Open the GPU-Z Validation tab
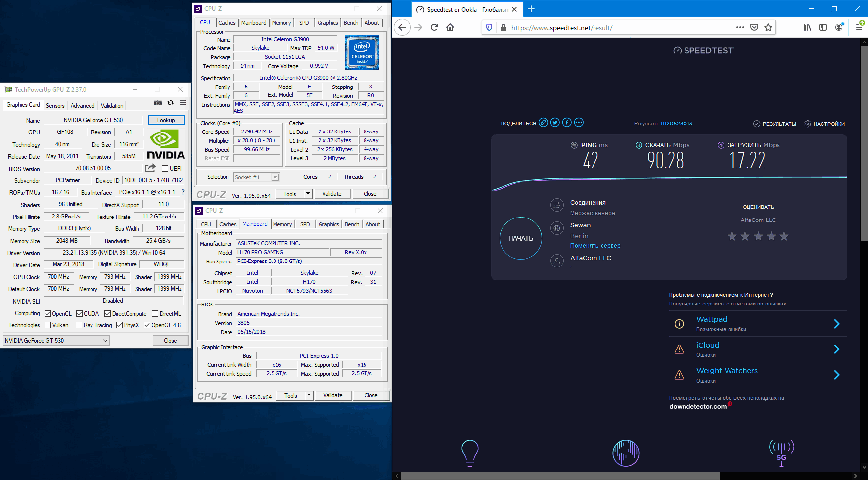Image resolution: width=868 pixels, height=480 pixels. tap(112, 106)
